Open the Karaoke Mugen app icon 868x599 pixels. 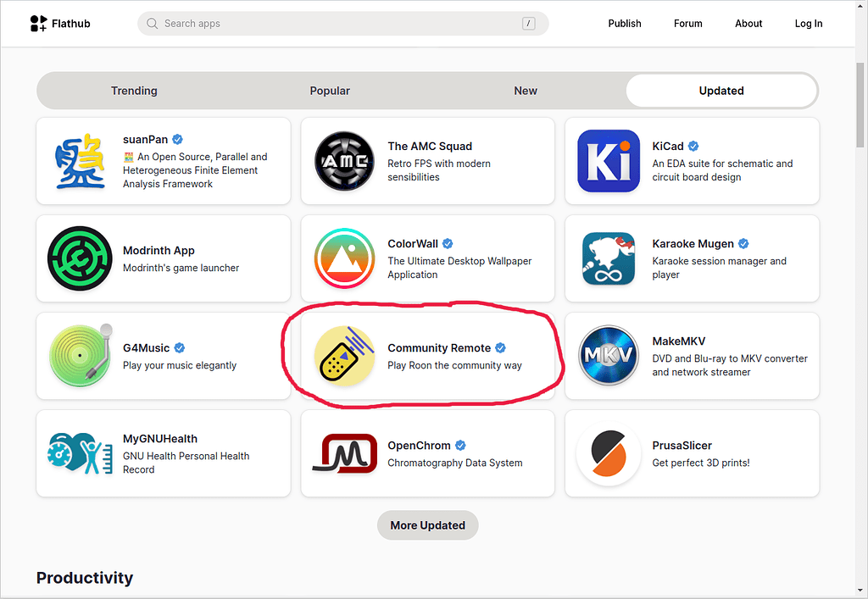(x=609, y=258)
